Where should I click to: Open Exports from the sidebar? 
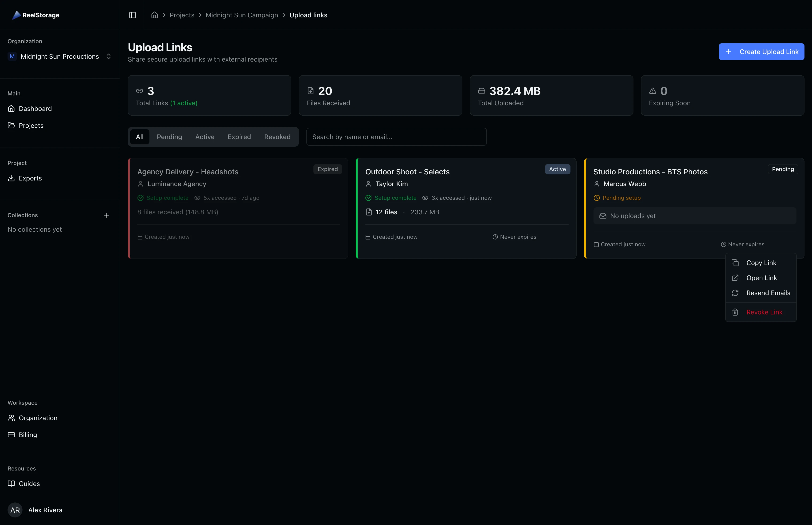pyautogui.click(x=30, y=178)
